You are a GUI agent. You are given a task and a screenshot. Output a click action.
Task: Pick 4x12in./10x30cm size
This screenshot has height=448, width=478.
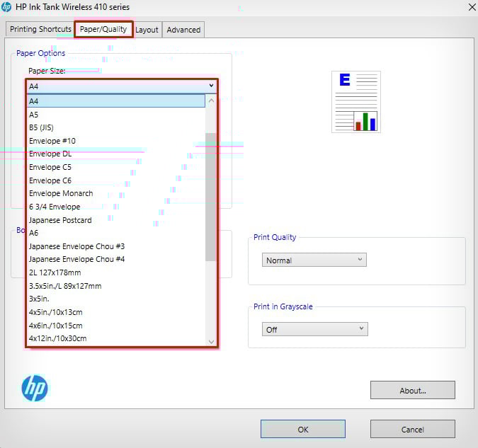116,338
